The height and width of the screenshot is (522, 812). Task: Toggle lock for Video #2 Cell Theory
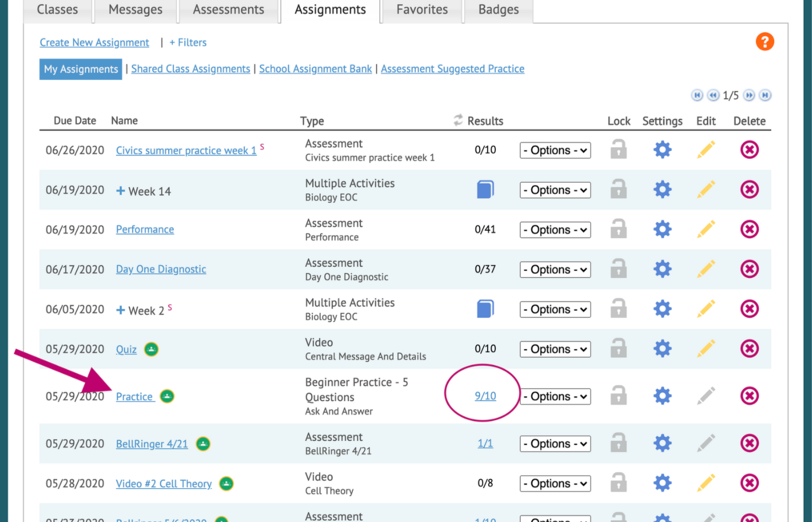(x=618, y=483)
